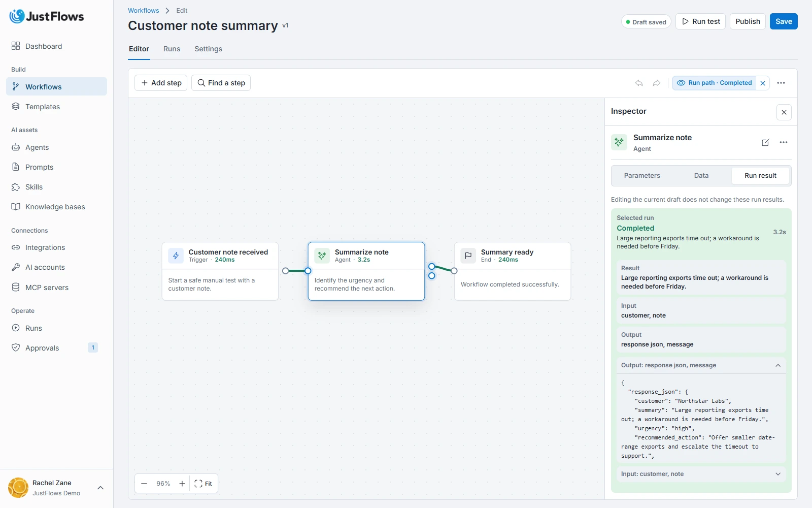Open MCP servers page
Screen dimensions: 812x508
pyautogui.click(x=56, y=288)
